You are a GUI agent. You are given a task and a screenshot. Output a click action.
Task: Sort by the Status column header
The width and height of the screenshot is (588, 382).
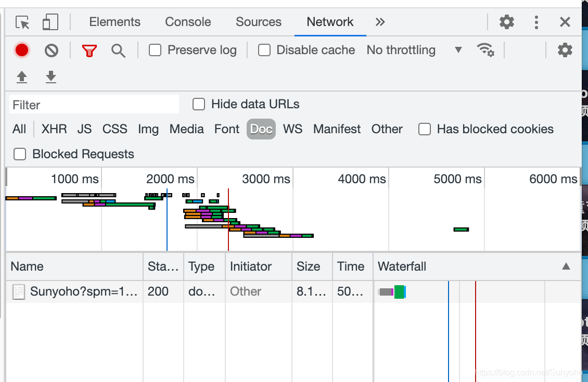(163, 266)
